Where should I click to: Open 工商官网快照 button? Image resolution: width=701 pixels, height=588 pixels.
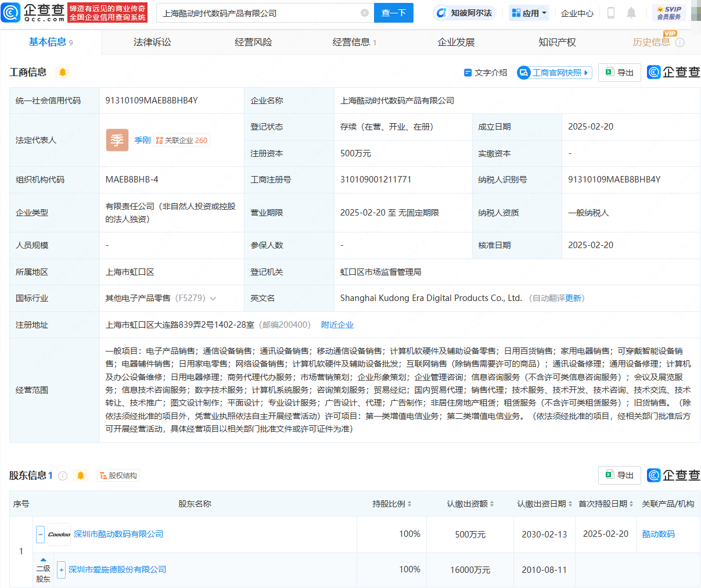[x=554, y=73]
